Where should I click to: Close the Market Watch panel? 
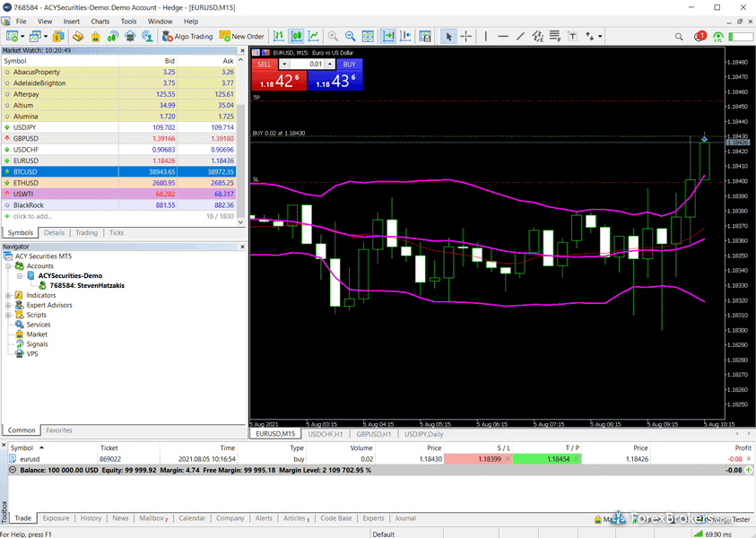(x=242, y=50)
